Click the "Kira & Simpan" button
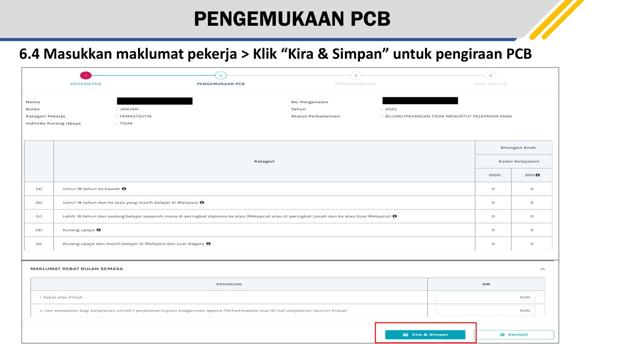Image resolution: width=644 pixels, height=344 pixels. pyautogui.click(x=425, y=335)
